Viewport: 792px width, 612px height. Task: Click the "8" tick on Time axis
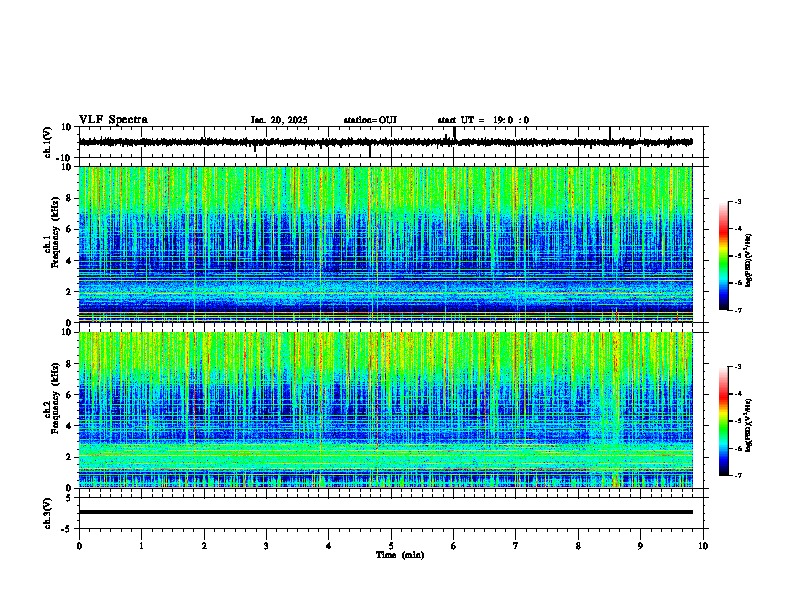pyautogui.click(x=578, y=546)
